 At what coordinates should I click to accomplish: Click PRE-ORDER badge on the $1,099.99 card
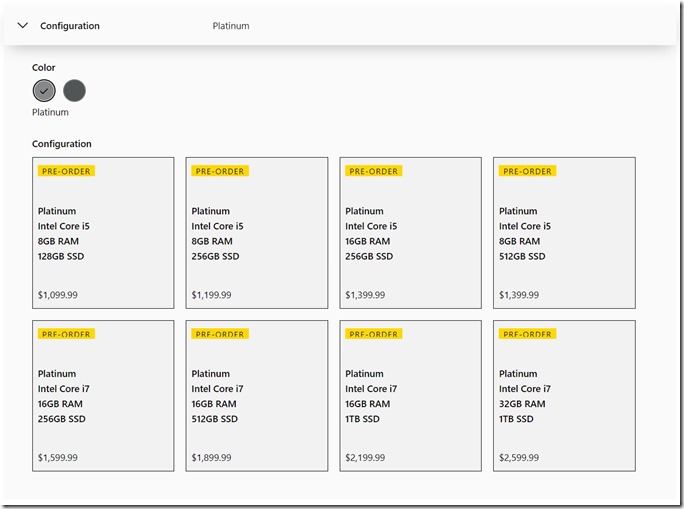tap(66, 171)
